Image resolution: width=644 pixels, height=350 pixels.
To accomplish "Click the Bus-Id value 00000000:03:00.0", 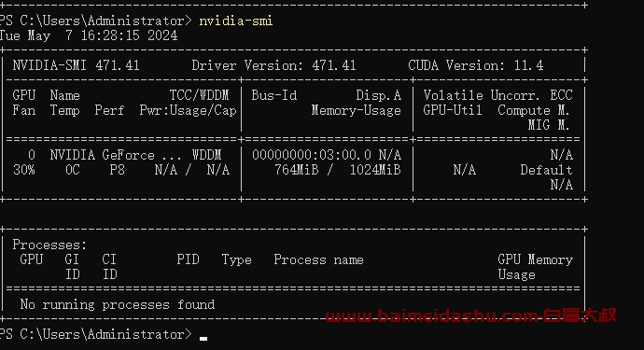I will (312, 155).
